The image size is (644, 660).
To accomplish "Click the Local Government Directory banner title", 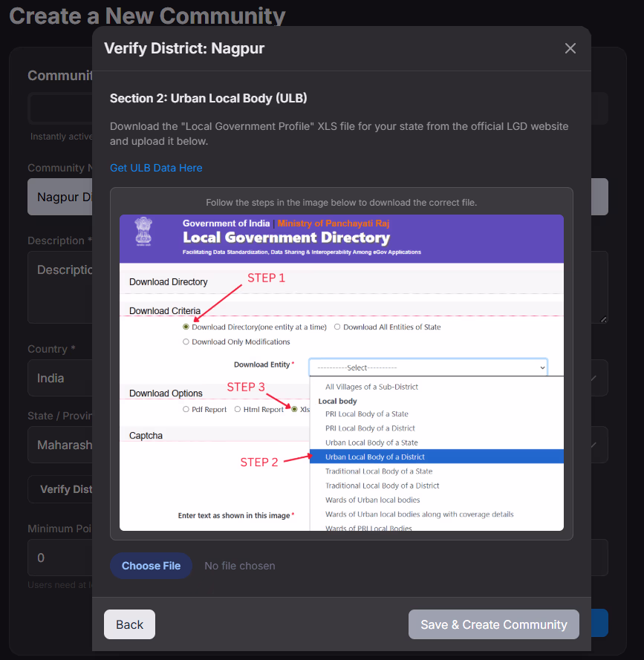I will coord(286,238).
